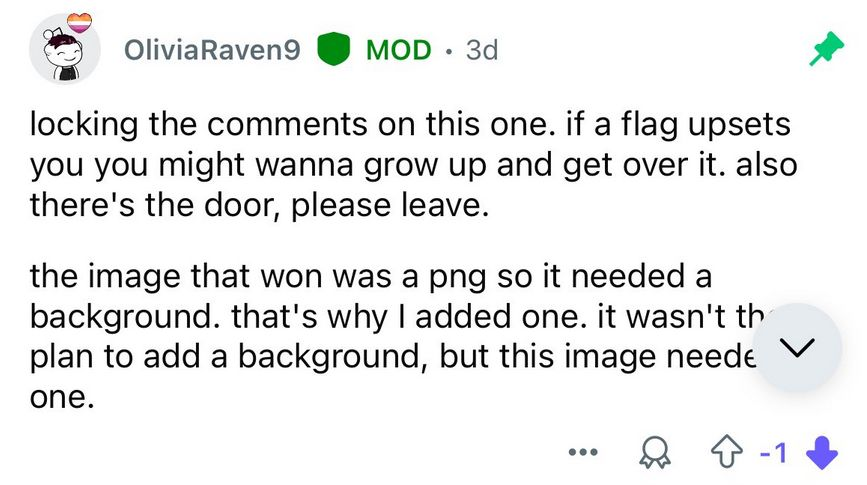Upvote the comment with the up arrow

pyautogui.click(x=726, y=451)
